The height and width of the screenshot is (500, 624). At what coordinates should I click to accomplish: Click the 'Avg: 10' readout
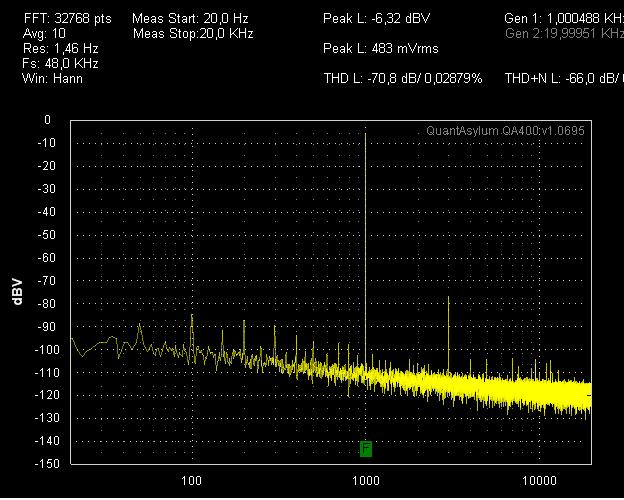coord(45,33)
